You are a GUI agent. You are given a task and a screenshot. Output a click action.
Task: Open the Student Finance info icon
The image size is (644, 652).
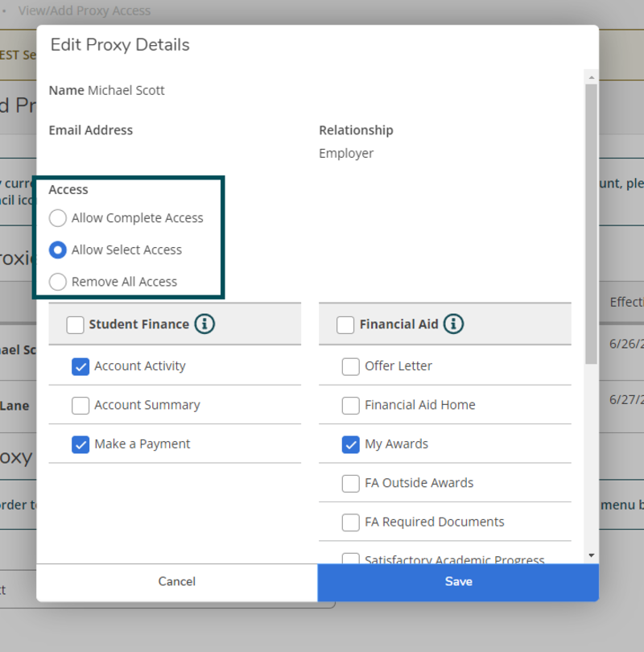pos(204,324)
